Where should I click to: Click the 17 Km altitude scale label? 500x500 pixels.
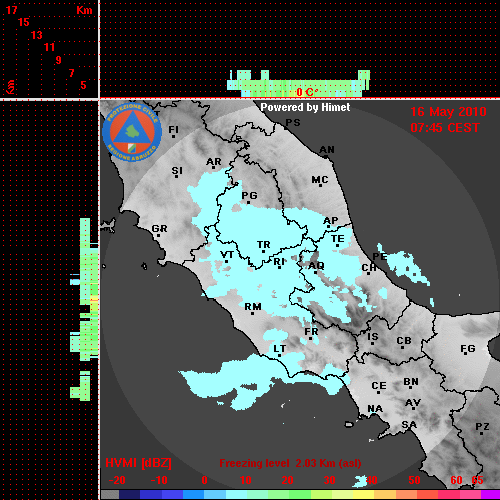click(x=12, y=10)
